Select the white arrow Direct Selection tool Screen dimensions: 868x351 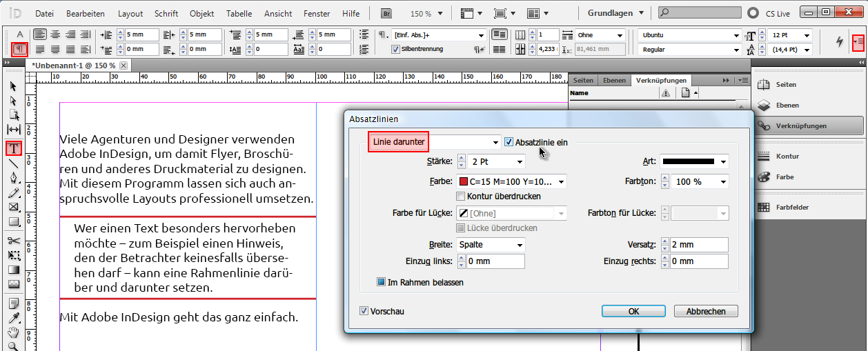(x=13, y=101)
